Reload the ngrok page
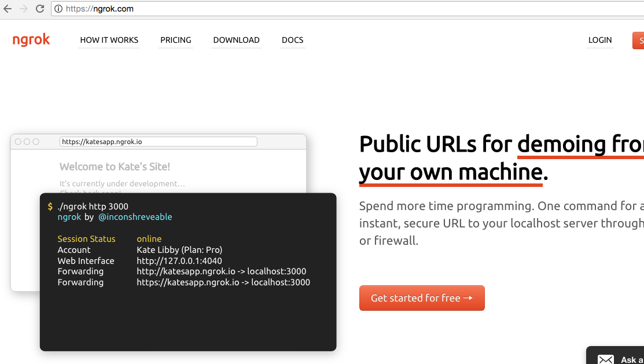The height and width of the screenshot is (364, 644). click(40, 9)
